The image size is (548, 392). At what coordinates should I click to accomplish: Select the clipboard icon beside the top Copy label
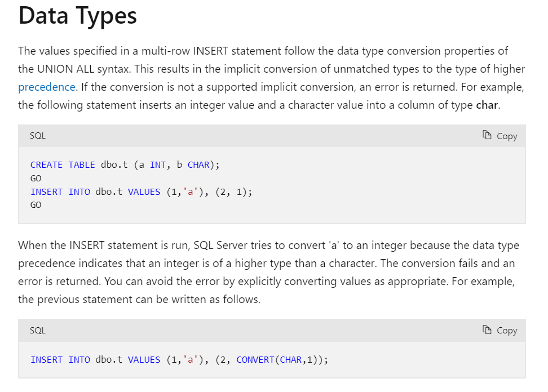487,135
